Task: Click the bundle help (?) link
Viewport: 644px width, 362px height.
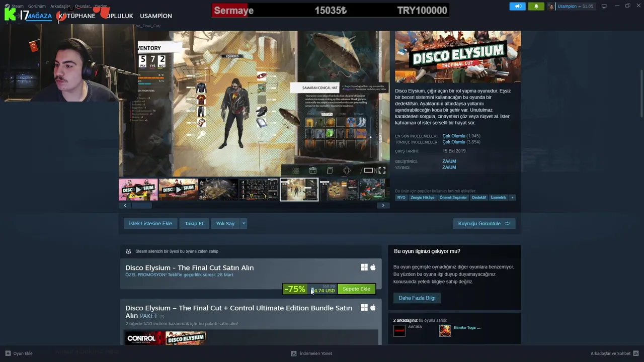Action: 162,316
